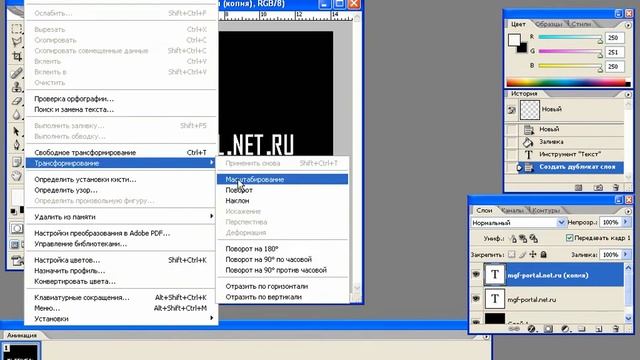The image size is (640, 360).
Task: Choose Отразить по горизонтали menu item
Action: pos(282,286)
